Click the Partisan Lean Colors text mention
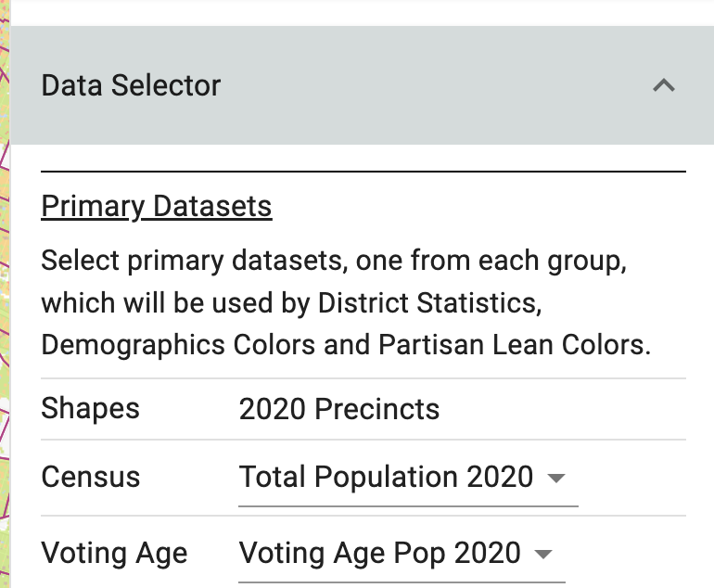Image resolution: width=714 pixels, height=588 pixels. point(515,345)
